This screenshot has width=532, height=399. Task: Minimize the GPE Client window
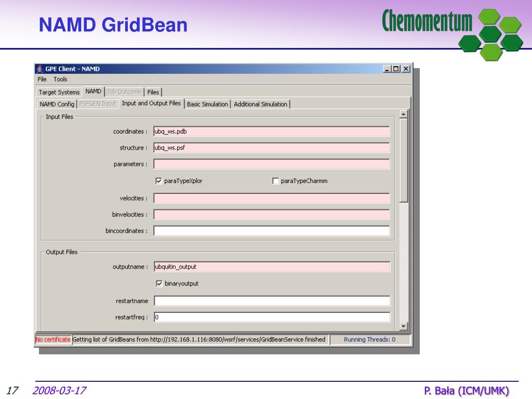coord(387,69)
